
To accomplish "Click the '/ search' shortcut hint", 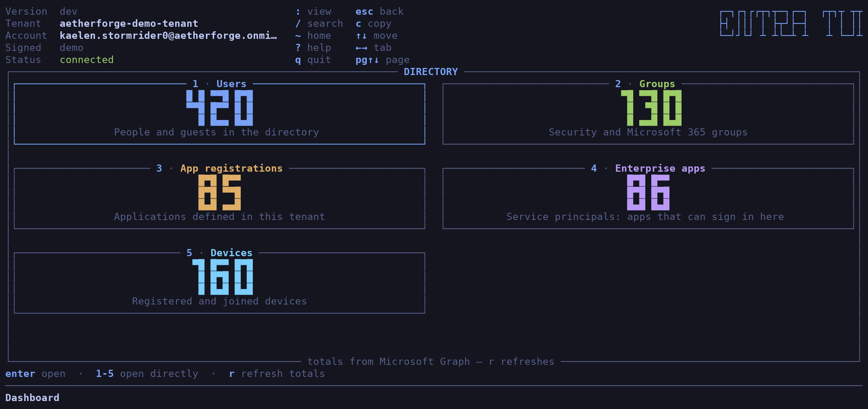I will (319, 24).
